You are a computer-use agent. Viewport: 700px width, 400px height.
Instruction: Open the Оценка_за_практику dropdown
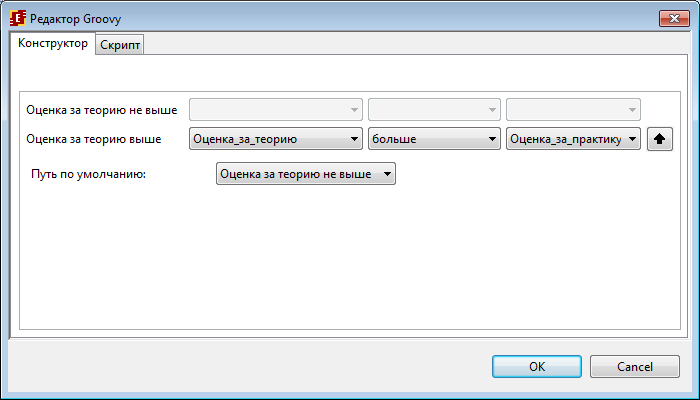(x=573, y=140)
